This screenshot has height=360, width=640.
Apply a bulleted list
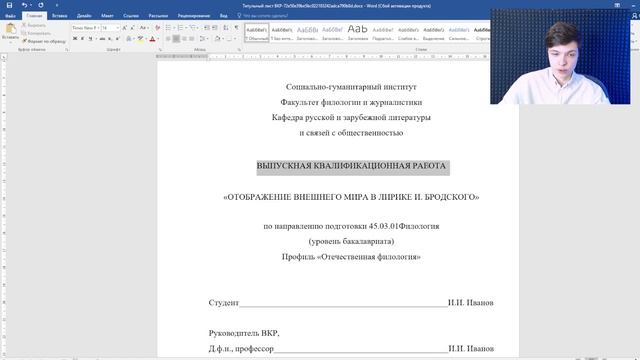coord(168,28)
